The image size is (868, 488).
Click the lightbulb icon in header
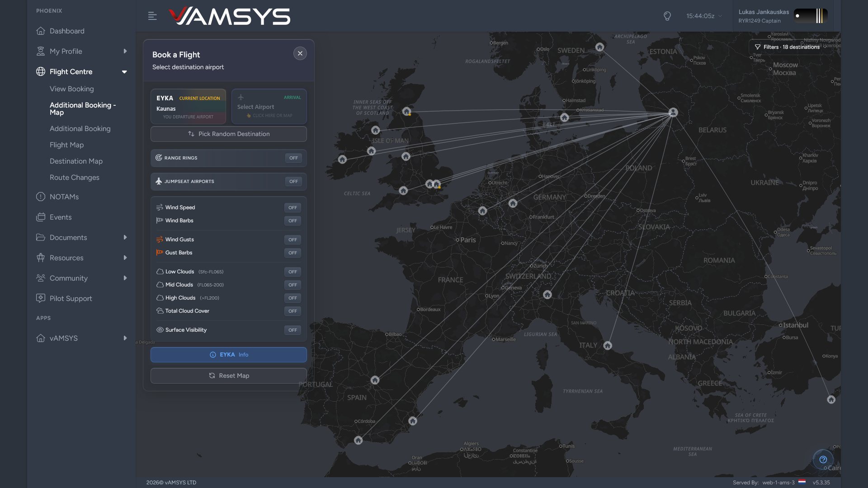(667, 16)
